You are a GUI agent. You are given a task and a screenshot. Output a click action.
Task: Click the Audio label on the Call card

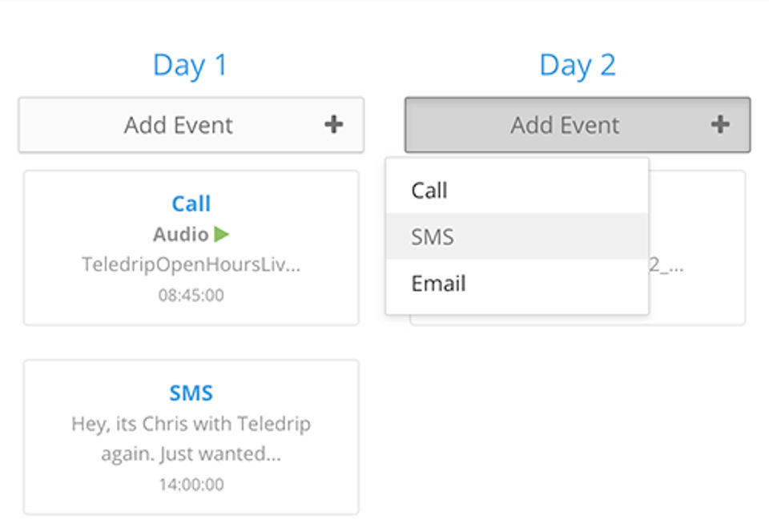click(180, 235)
